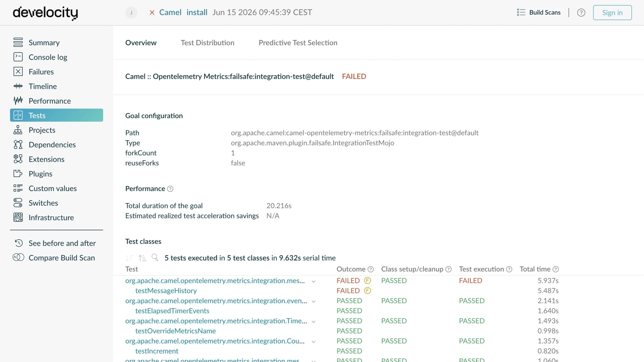
Task: Click the red failed build X icon
Action: point(152,13)
